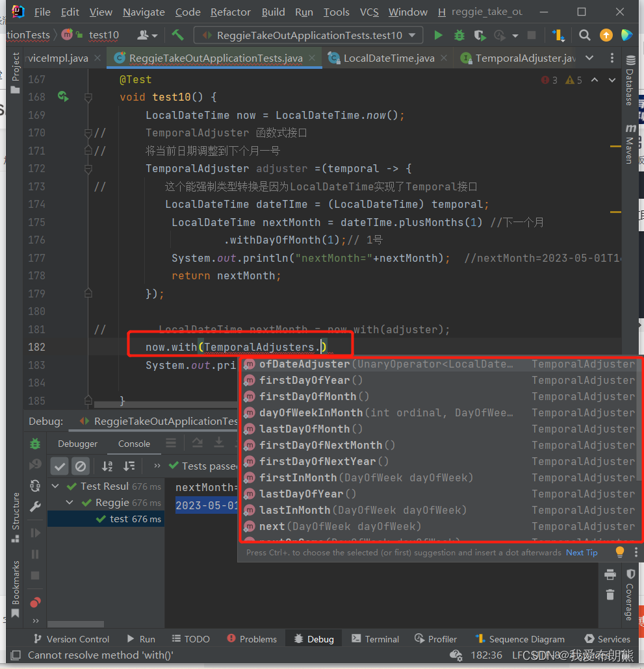Open the File menu
The image size is (644, 669).
(x=42, y=12)
